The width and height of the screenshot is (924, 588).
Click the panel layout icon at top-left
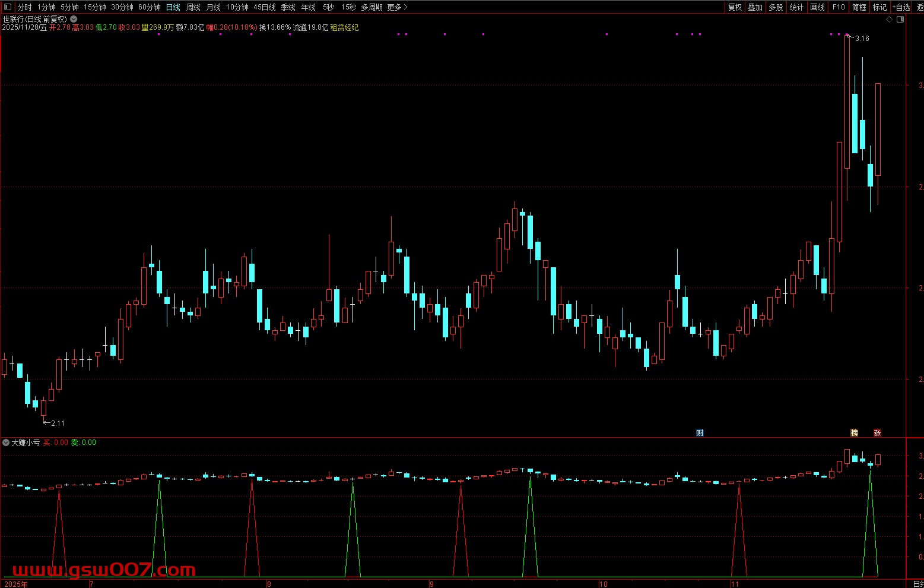(x=8, y=7)
